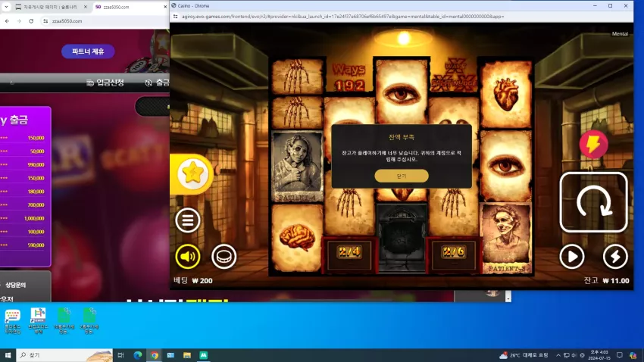This screenshot has width=644, height=362.
Task: Click the taskbar 찾기 search box
Action: [65, 355]
